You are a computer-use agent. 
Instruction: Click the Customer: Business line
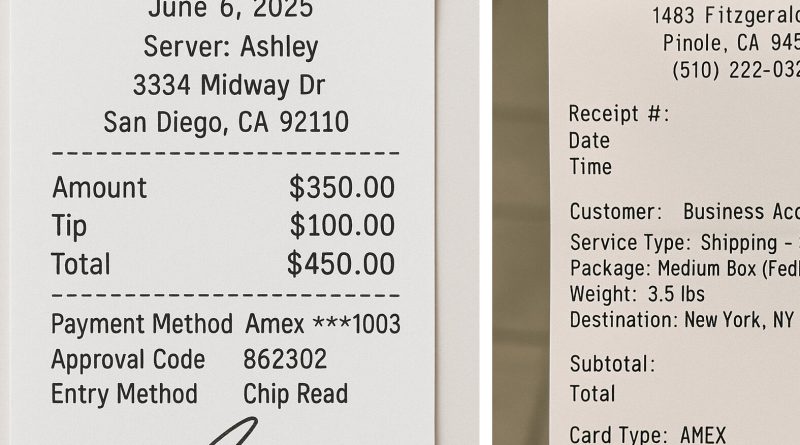pos(685,211)
